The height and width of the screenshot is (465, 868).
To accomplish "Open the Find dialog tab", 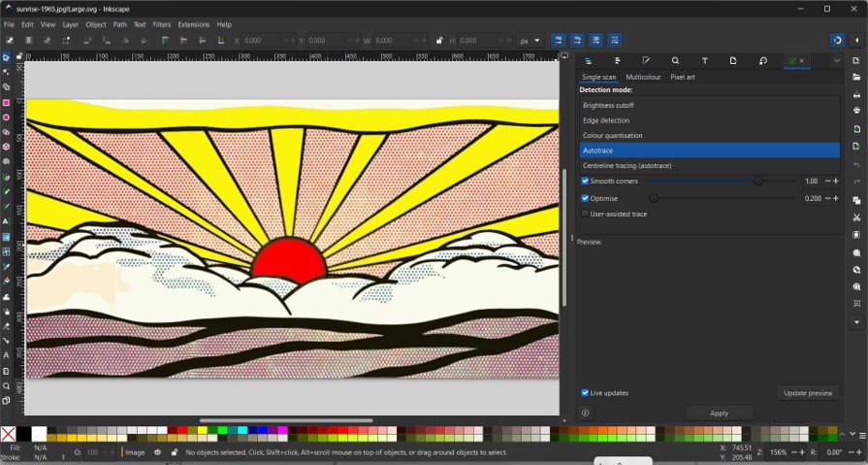I will (675, 60).
